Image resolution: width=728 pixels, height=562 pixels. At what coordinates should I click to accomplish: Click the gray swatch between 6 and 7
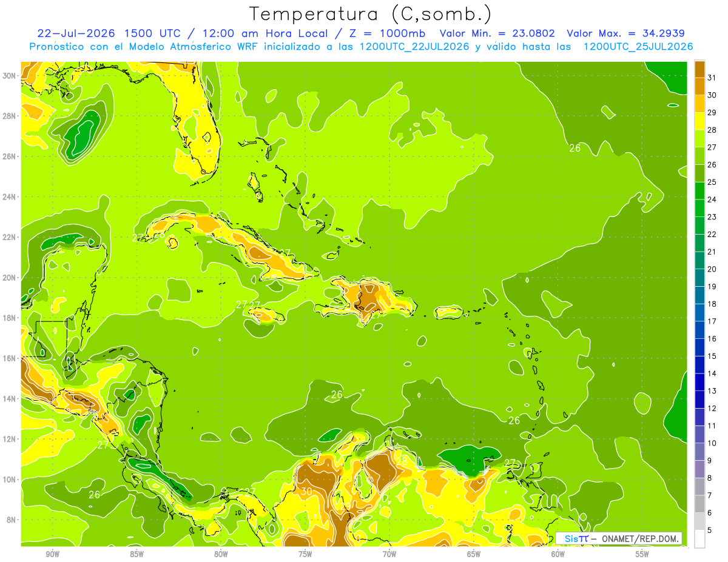[699, 504]
